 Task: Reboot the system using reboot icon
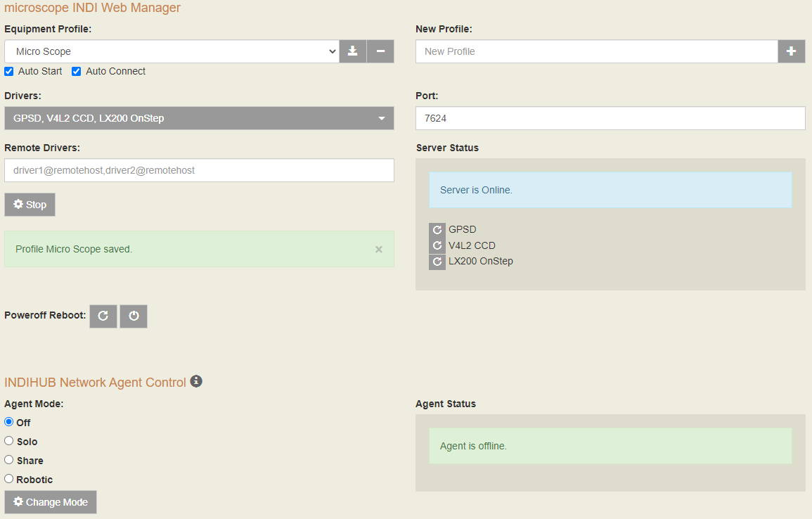(x=103, y=316)
